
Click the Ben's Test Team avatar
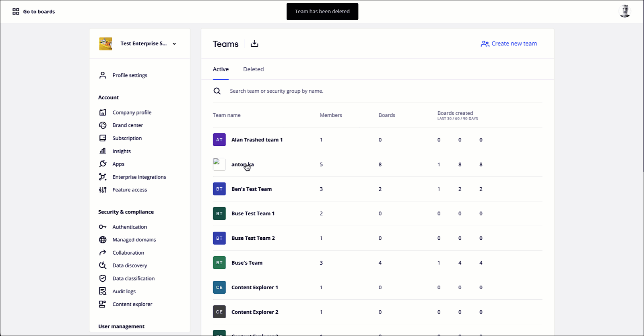point(219,189)
